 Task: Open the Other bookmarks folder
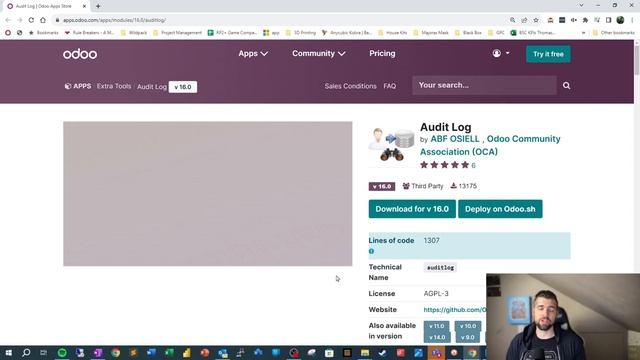click(613, 33)
